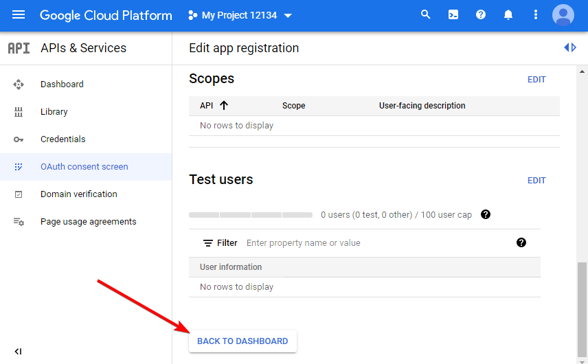Open the My Project 12134 project selector
The width and height of the screenshot is (588, 364).
coord(240,15)
